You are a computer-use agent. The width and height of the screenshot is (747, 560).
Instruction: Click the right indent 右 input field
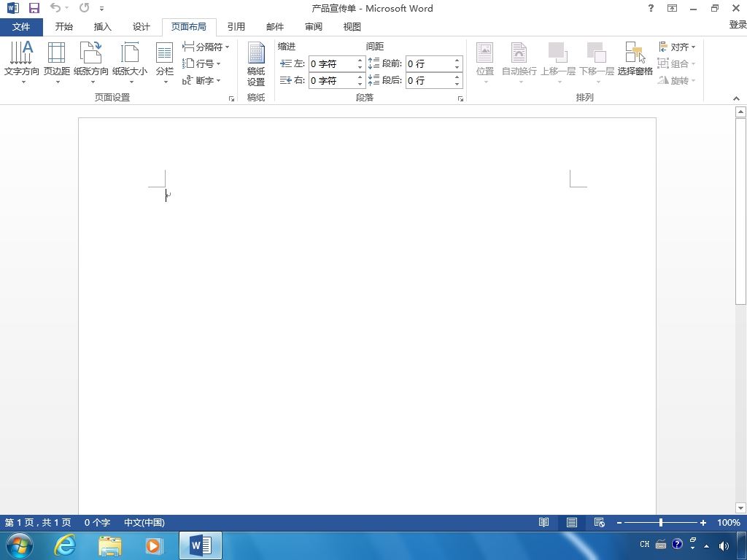[x=332, y=80]
